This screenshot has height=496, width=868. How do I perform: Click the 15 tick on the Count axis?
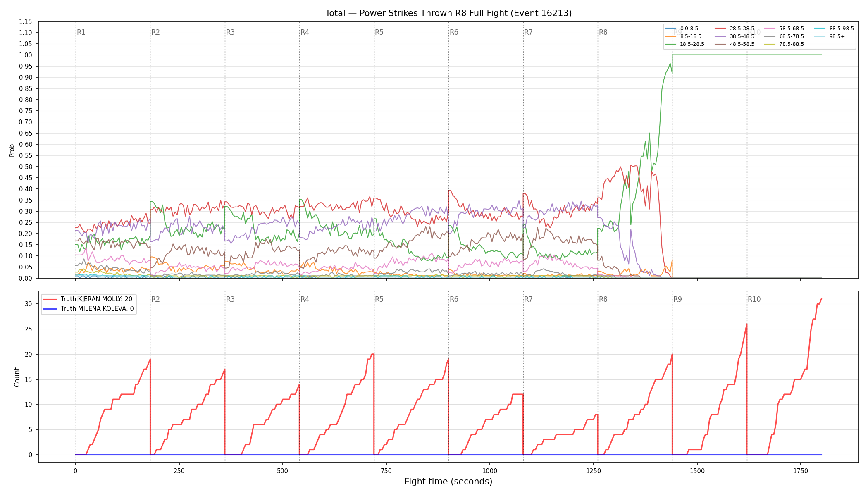tap(29, 379)
